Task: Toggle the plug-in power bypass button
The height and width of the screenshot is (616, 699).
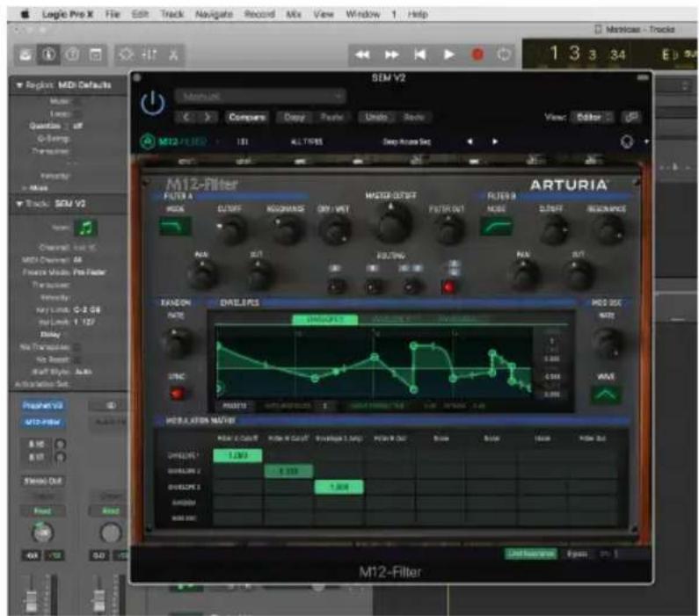Action: pos(153,103)
